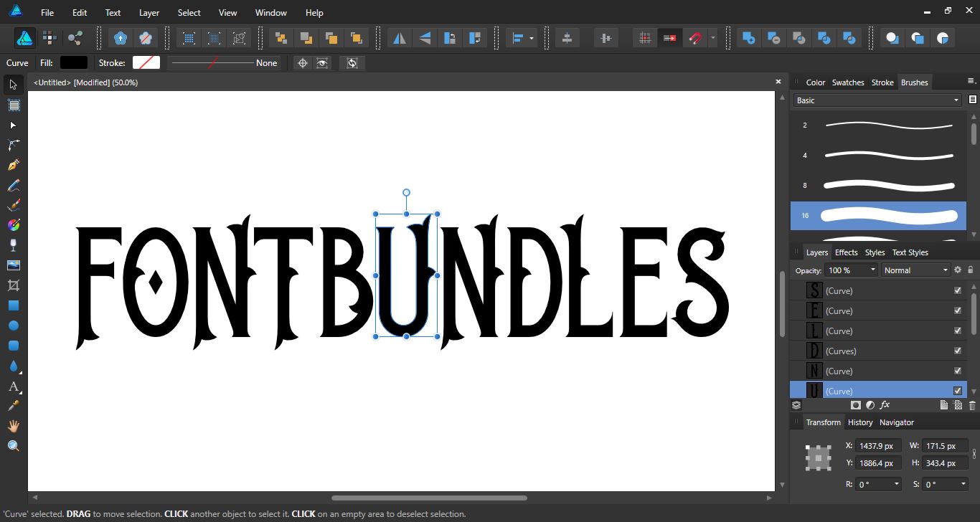Open the File menu
The height and width of the screenshot is (522, 980).
click(47, 12)
